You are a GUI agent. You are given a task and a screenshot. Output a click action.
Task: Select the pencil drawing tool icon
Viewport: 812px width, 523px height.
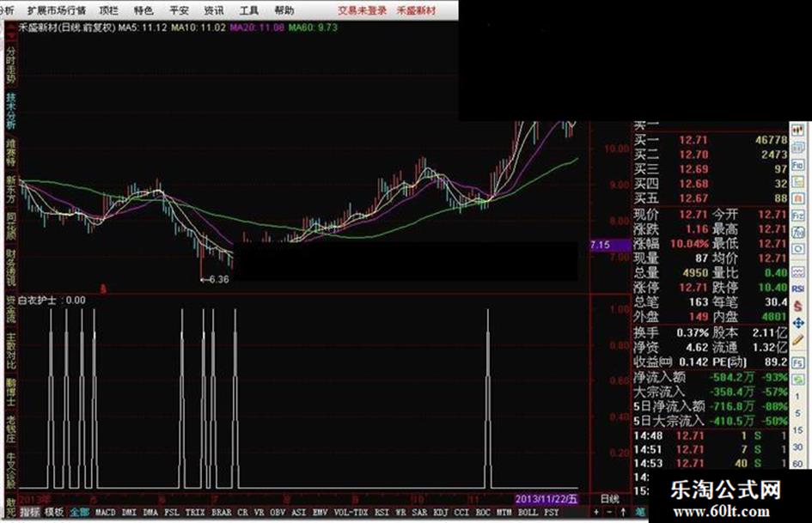[x=798, y=341]
